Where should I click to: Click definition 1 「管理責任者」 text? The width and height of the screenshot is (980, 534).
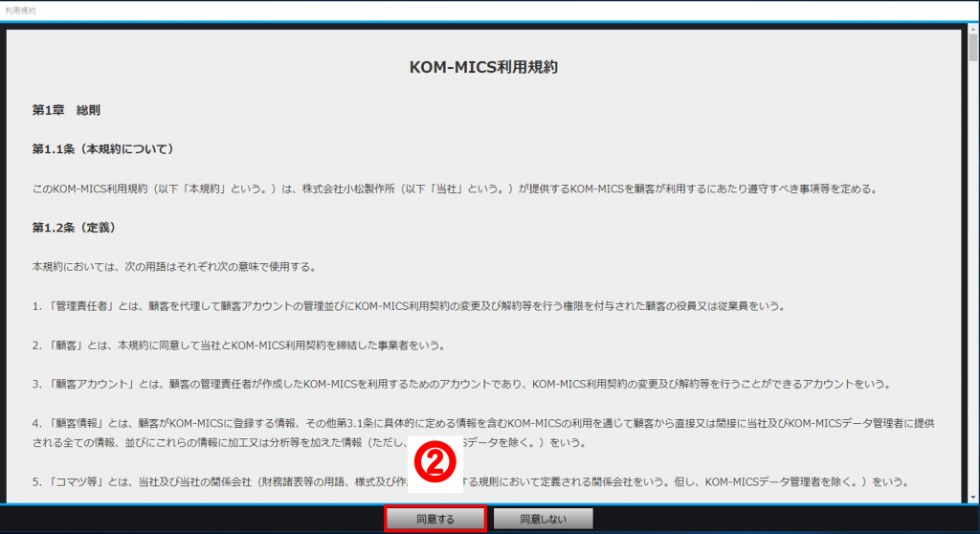(x=409, y=306)
